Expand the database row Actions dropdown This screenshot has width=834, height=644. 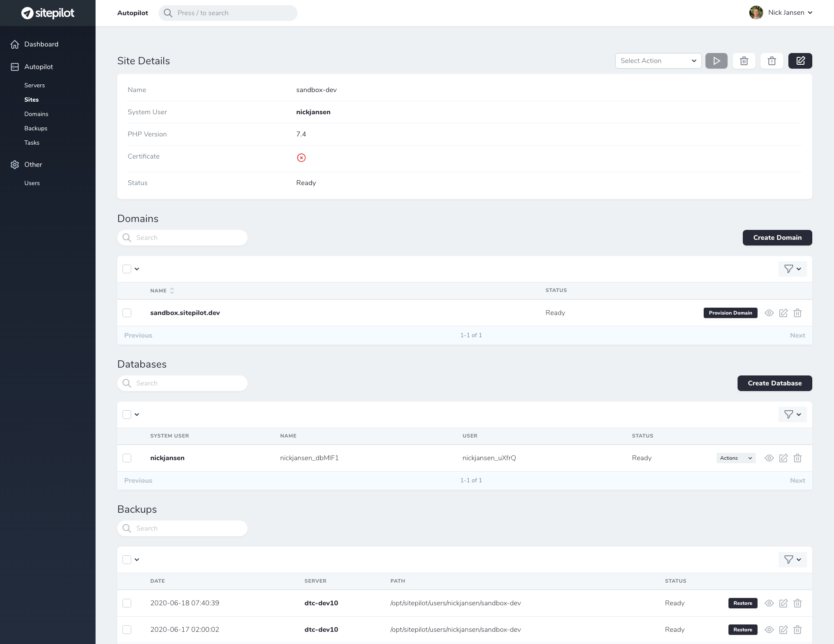(736, 458)
